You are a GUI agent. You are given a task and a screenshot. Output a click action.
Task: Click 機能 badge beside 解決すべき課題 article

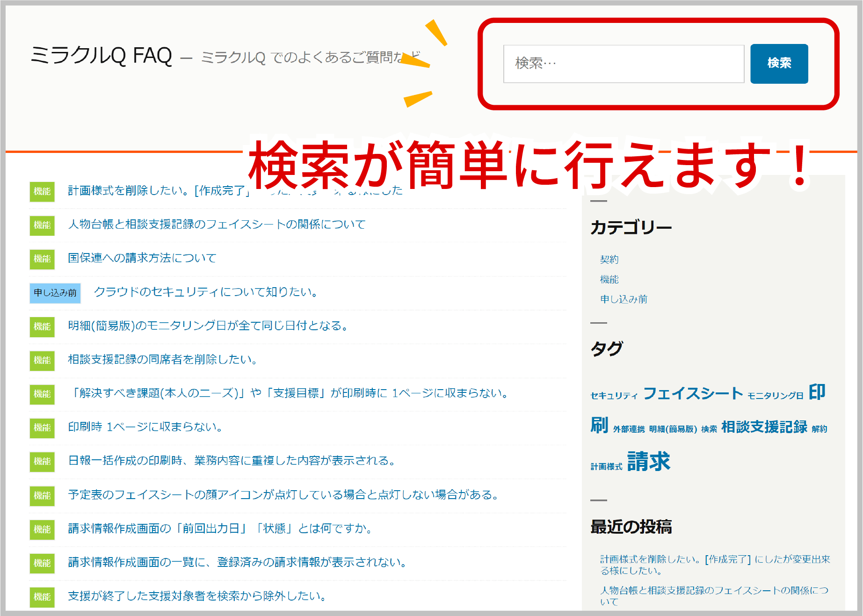coord(42,394)
